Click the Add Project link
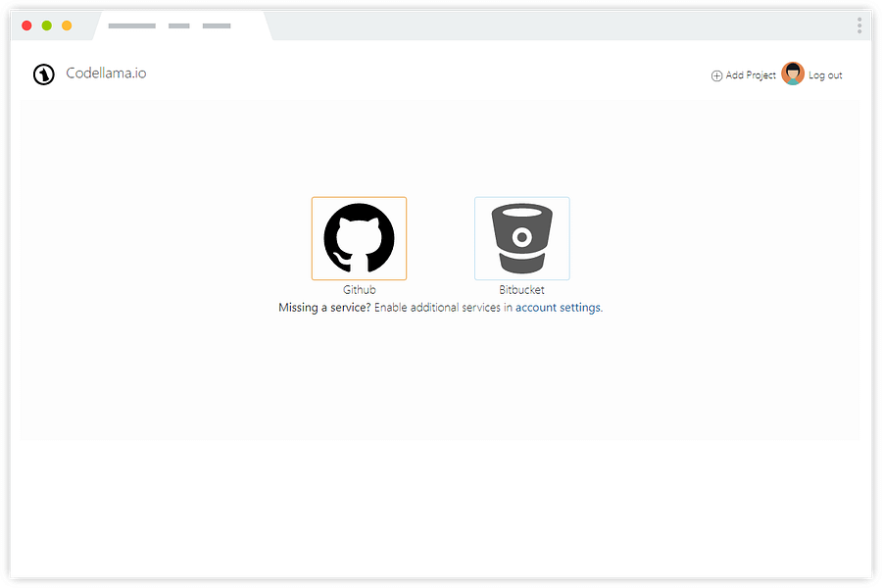Screen dimensions: 882x588 pyautogui.click(x=751, y=74)
